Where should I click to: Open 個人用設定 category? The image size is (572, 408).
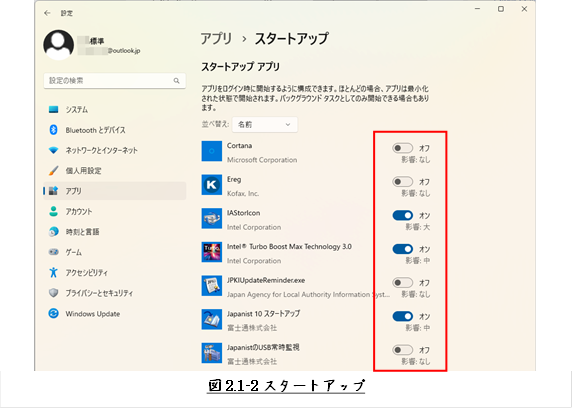coord(115,170)
